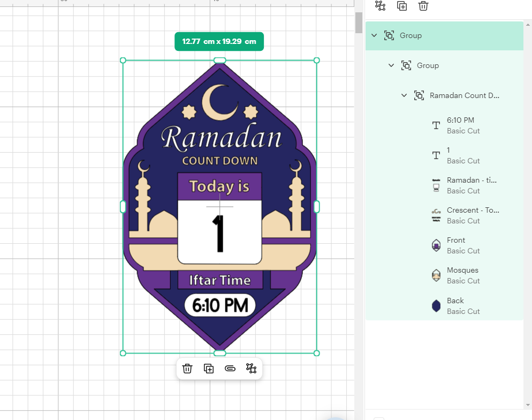Screen dimensions: 532x420
Task: Select the Weld icon in the floating canvas toolbar
Action: point(252,369)
